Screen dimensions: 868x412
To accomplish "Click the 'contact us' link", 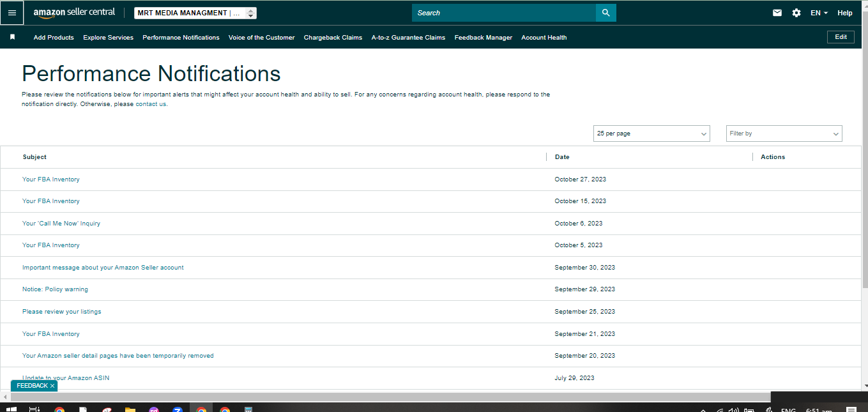I will pyautogui.click(x=151, y=104).
